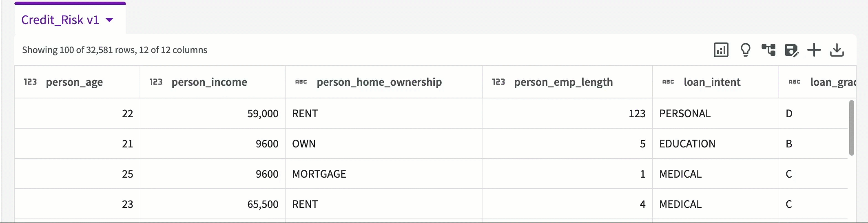This screenshot has height=223, width=868.
Task: Open the data lineage tree icon
Action: [x=768, y=50]
